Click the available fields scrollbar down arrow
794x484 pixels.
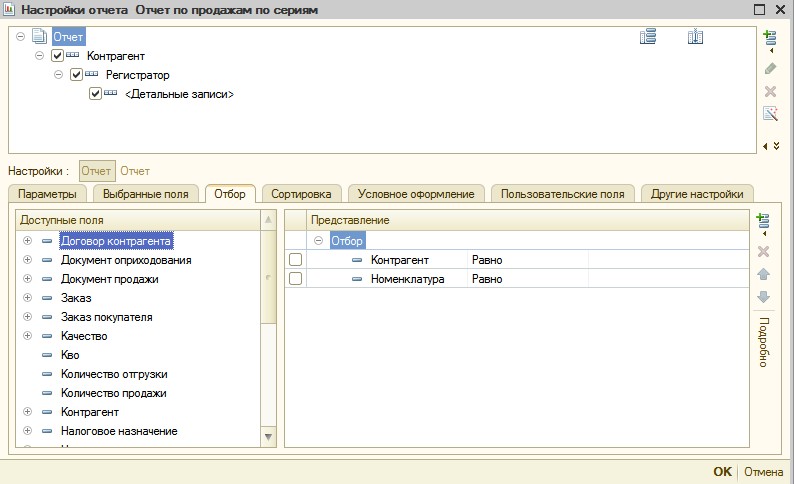click(268, 436)
